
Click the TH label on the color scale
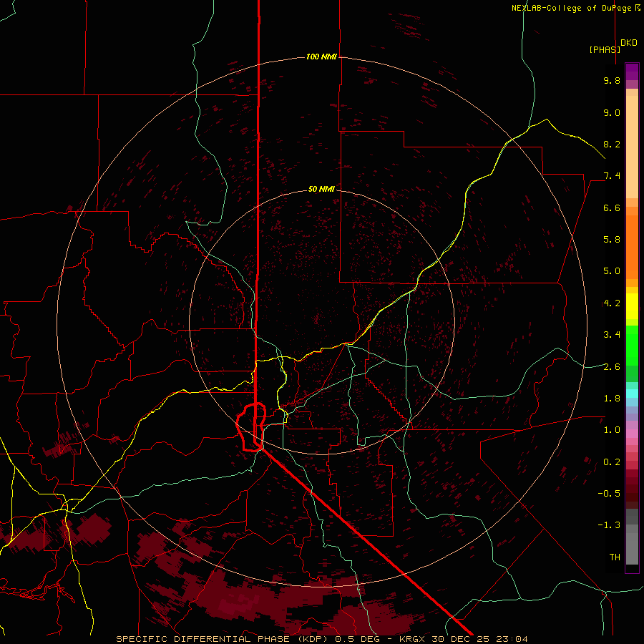pyautogui.click(x=615, y=557)
